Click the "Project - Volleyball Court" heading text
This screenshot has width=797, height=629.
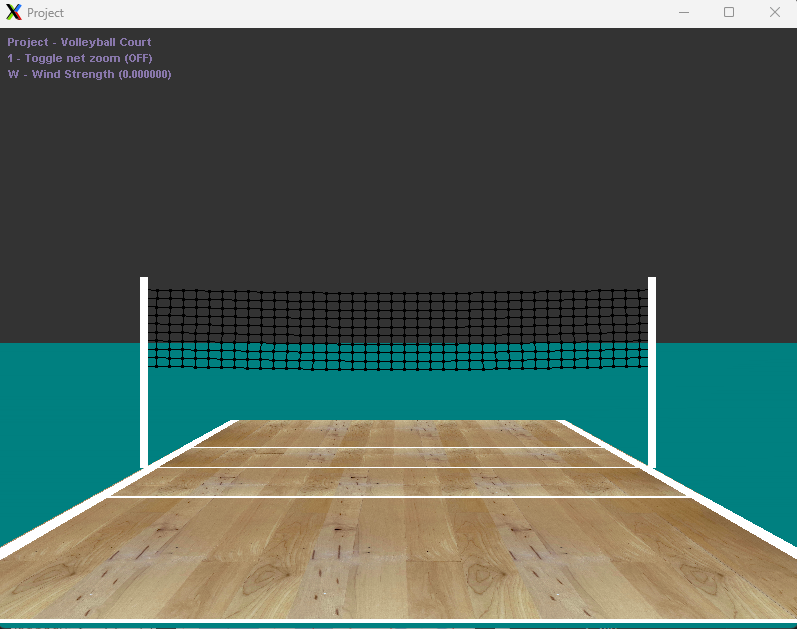click(x=80, y=42)
